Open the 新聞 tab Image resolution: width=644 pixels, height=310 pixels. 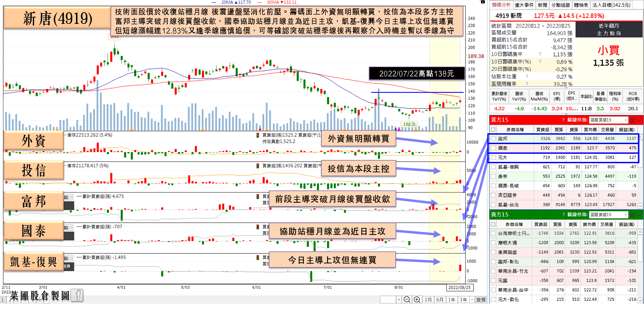click(x=542, y=5)
